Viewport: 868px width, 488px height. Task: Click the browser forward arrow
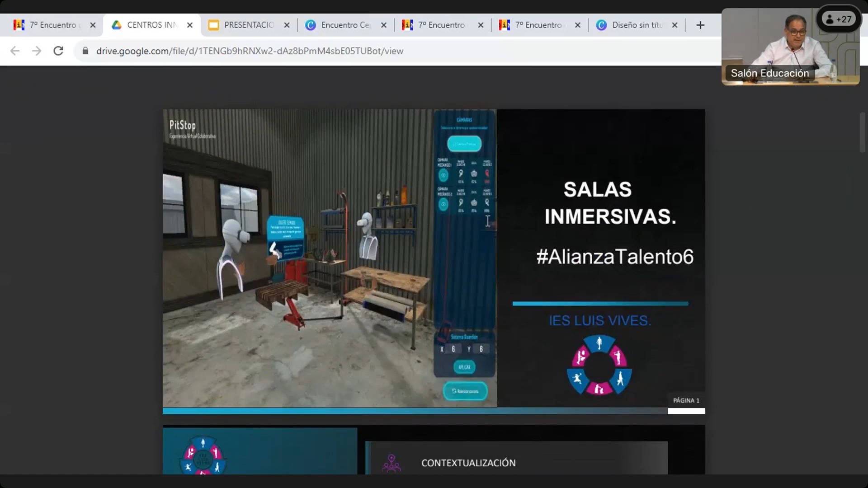click(x=37, y=51)
